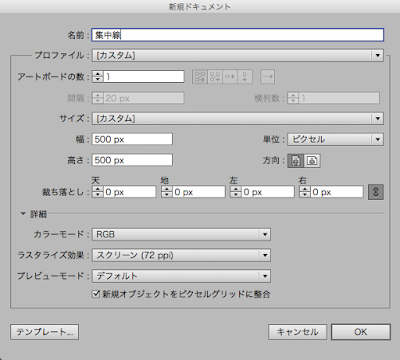Collapse the 詳細 section triangle
This screenshot has height=360, width=400.
click(23, 214)
